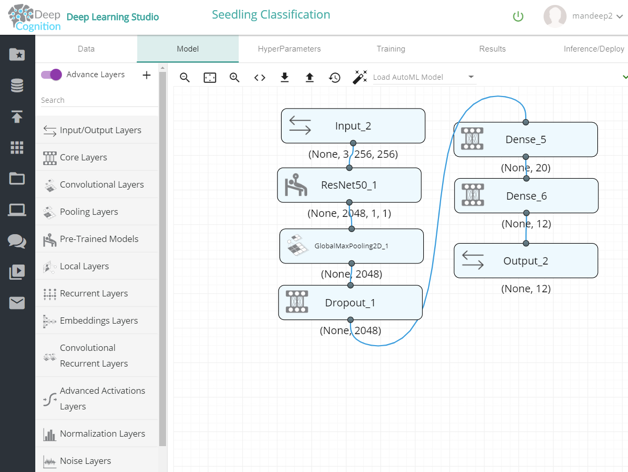Expand Embeddings Layers category

coord(97,321)
